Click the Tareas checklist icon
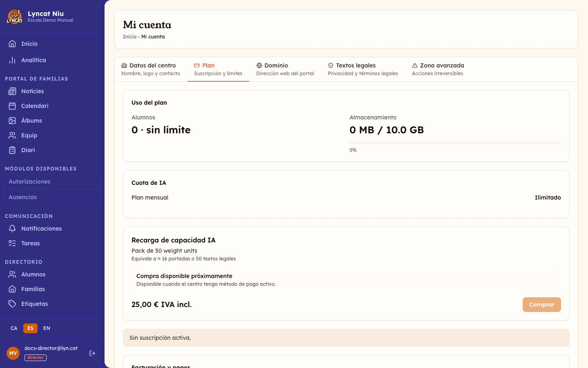This screenshot has width=588, height=368. tap(12, 243)
